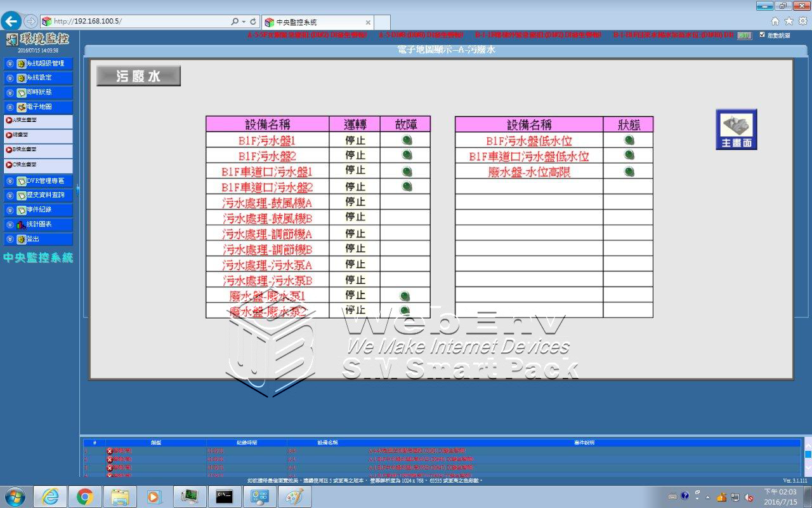The width and height of the screenshot is (812, 508).
Task: Click the 統計圖表 bar chart icon
Action: point(22,225)
